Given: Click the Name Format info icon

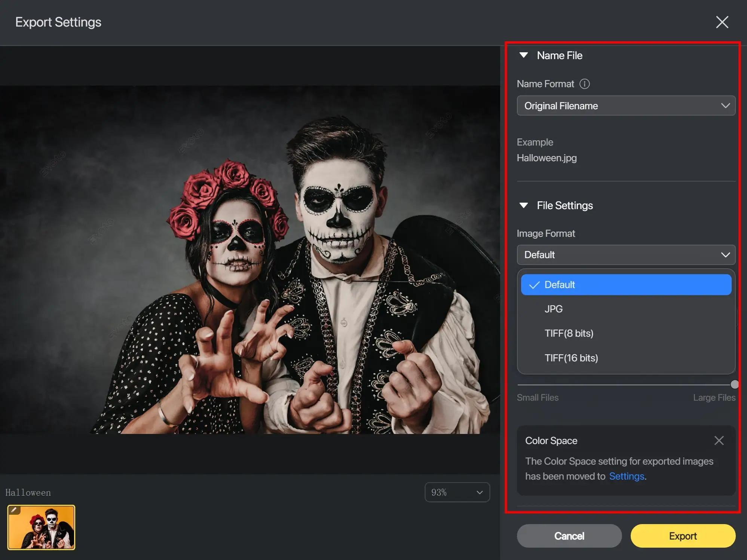Looking at the screenshot, I should [584, 84].
